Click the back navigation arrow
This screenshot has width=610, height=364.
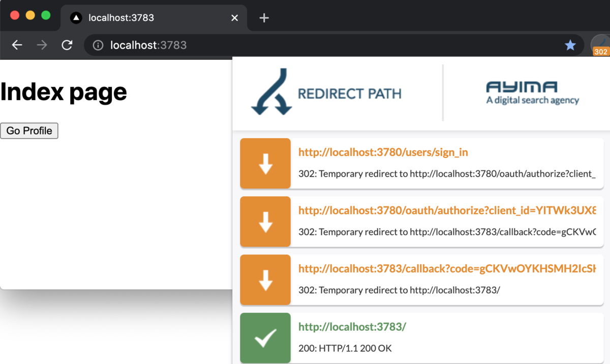pyautogui.click(x=17, y=45)
